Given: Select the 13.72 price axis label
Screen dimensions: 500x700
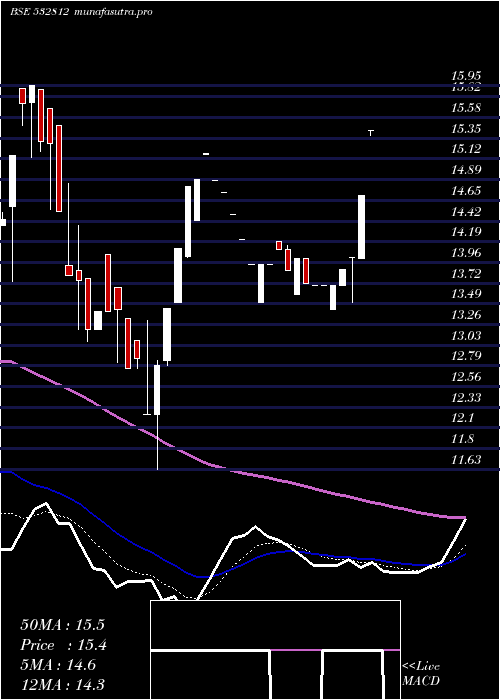Looking at the screenshot, I should [466, 274].
